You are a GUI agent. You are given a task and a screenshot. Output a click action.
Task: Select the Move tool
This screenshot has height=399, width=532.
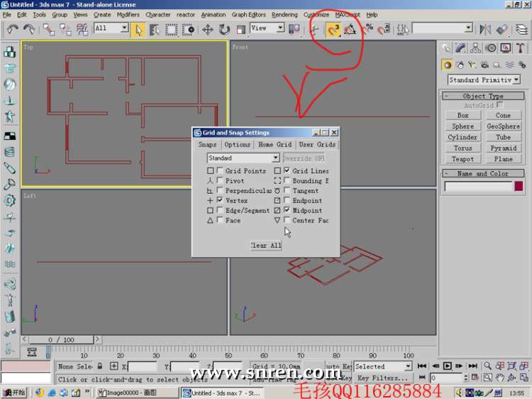pos(208,30)
